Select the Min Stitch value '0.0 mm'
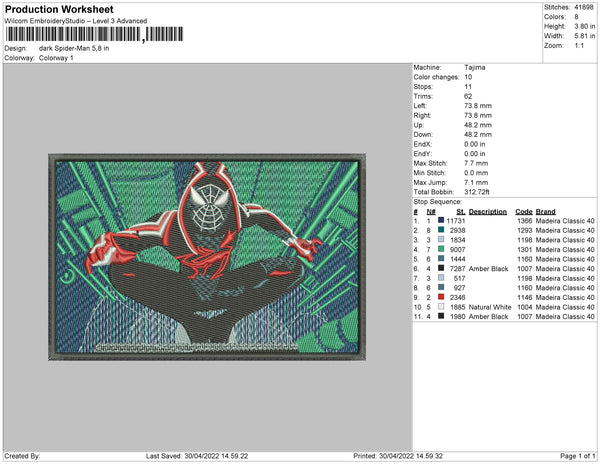The width and height of the screenshot is (600, 464). point(476,173)
